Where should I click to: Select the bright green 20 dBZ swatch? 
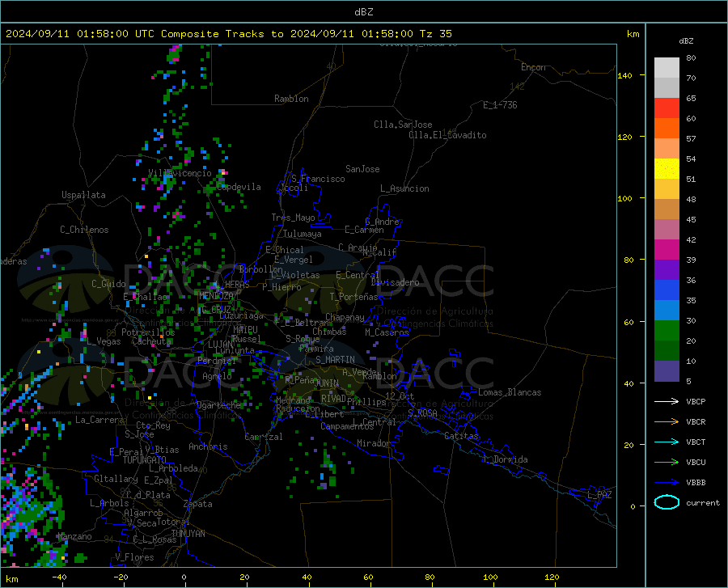(667, 331)
